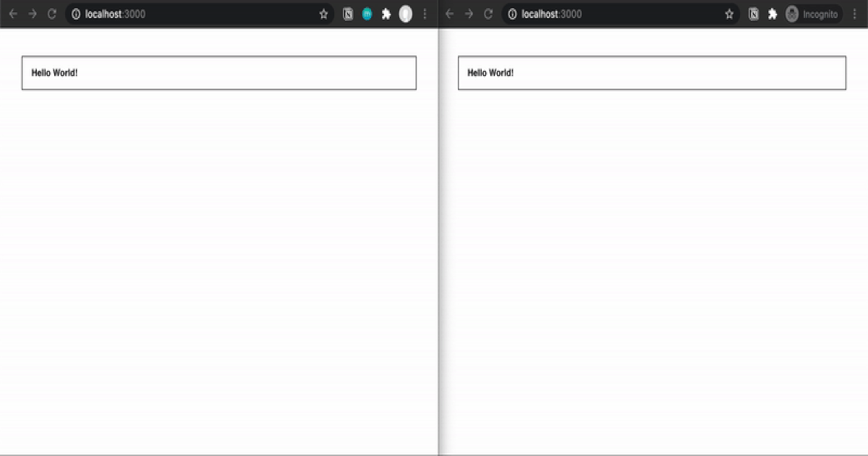868x456 pixels.
Task: Click the Incognito window's localhost:3000 address field
Action: pyautogui.click(x=615, y=14)
